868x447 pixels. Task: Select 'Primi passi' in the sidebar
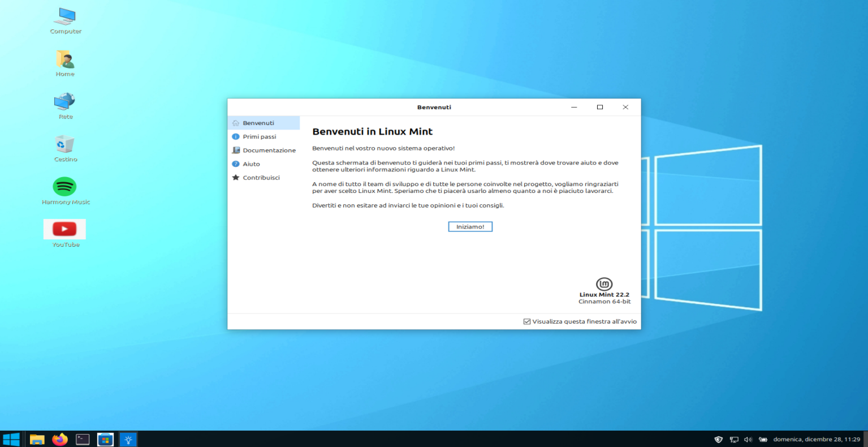260,137
